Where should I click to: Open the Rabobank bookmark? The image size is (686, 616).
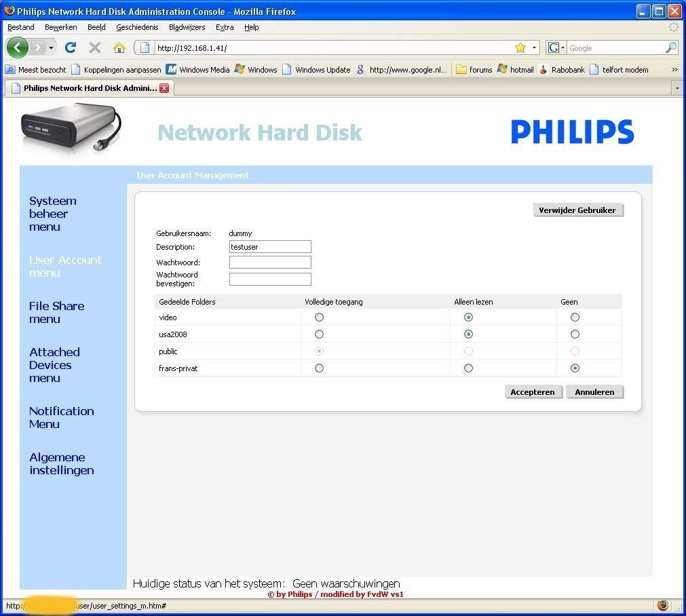coord(563,69)
